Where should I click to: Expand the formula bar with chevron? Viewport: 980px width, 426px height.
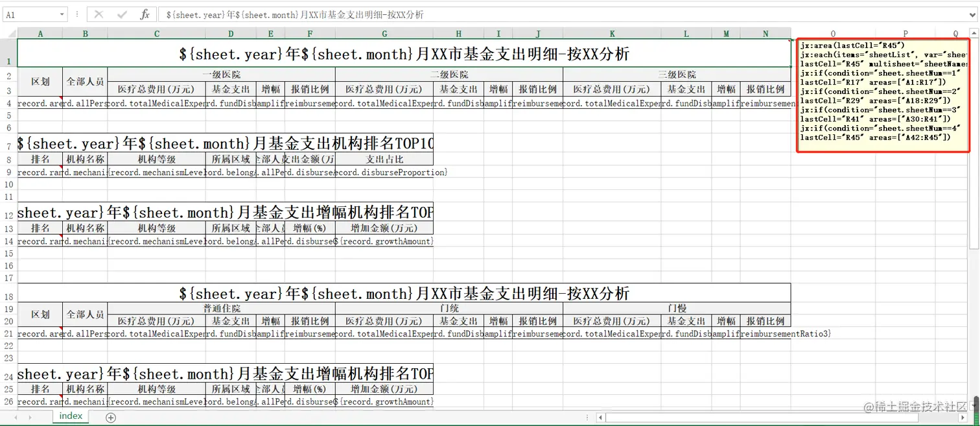(972, 14)
